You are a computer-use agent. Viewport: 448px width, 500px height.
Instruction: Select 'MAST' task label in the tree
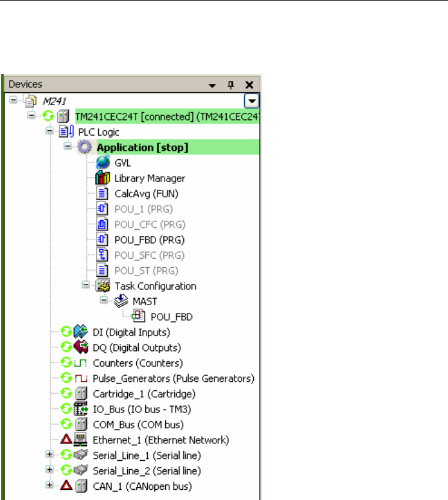(145, 302)
